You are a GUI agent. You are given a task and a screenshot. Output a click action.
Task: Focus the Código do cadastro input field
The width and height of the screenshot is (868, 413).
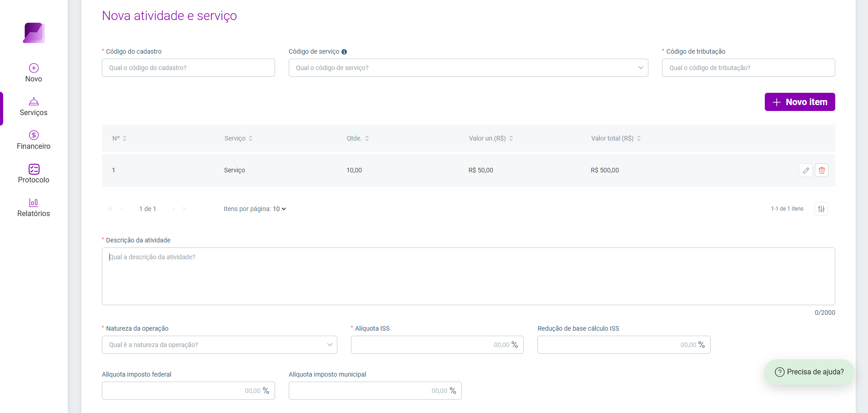[x=188, y=68]
